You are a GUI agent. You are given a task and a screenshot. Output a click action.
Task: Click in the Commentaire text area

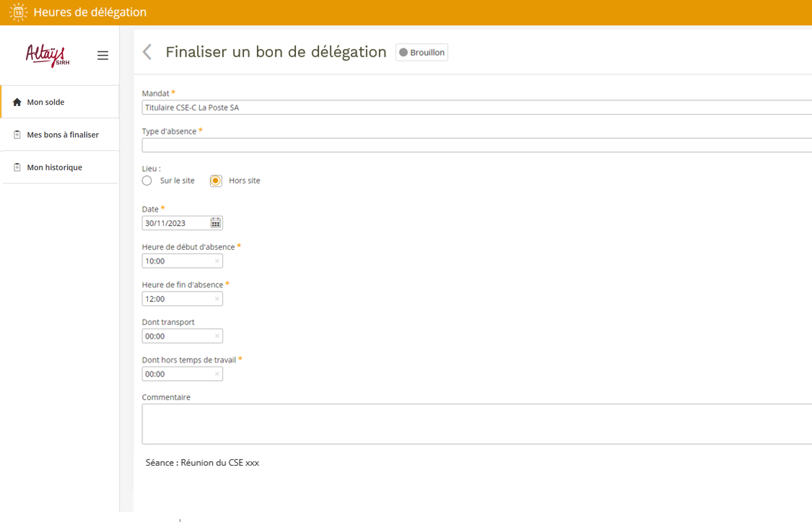(x=474, y=424)
